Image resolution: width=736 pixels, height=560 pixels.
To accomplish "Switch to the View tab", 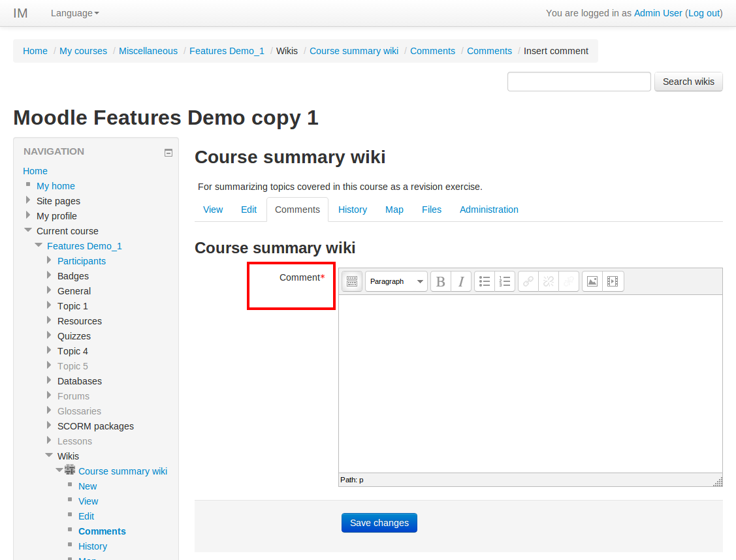I will click(x=213, y=210).
